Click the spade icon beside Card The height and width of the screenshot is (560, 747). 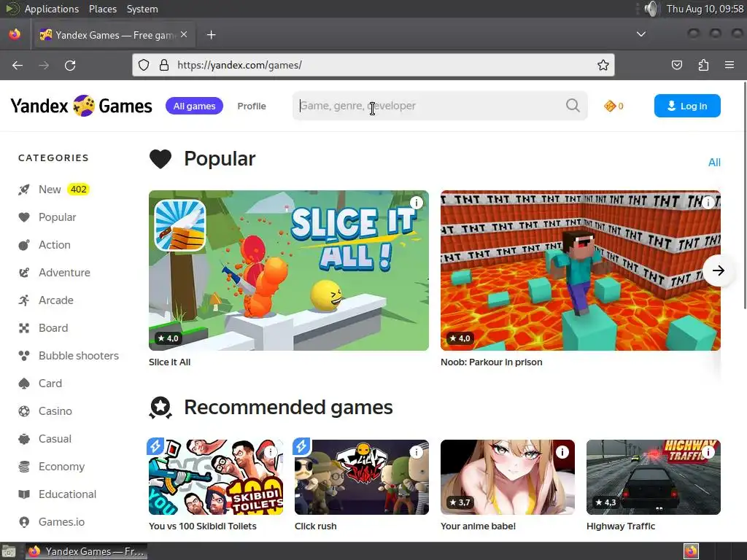coord(24,384)
